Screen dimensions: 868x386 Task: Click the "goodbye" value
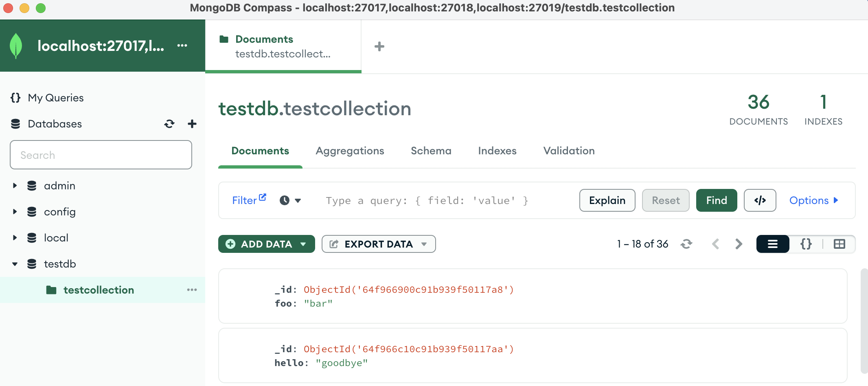pyautogui.click(x=342, y=363)
